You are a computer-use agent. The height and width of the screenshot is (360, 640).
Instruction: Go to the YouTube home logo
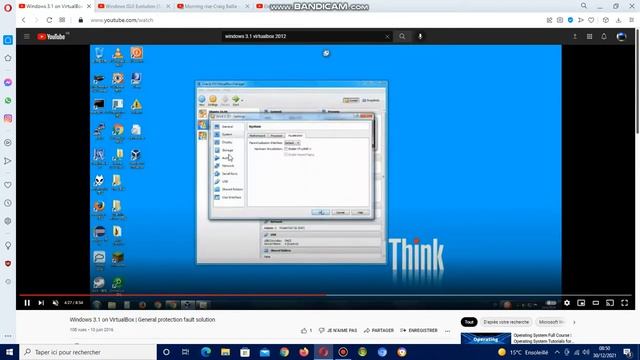click(51, 37)
